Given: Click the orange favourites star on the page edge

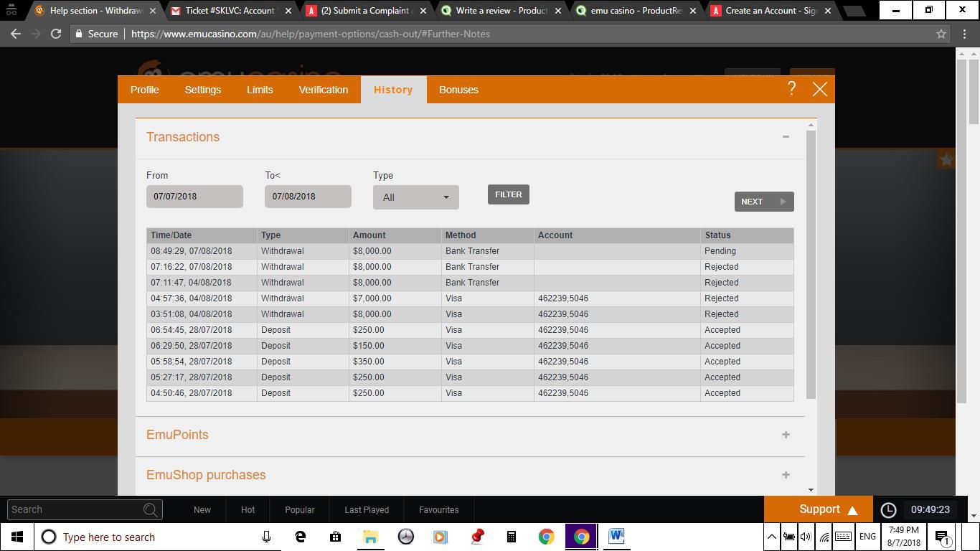Looking at the screenshot, I should (x=946, y=160).
